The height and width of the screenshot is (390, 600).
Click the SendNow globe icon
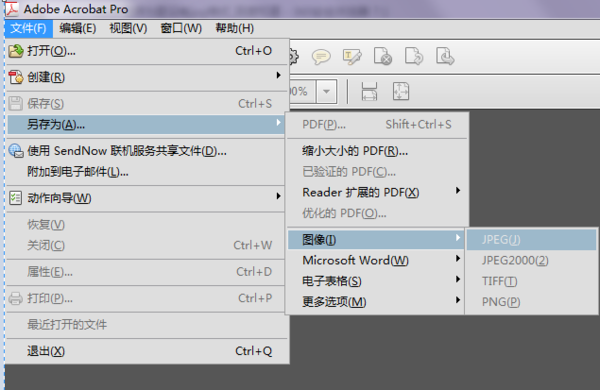coord(16,151)
